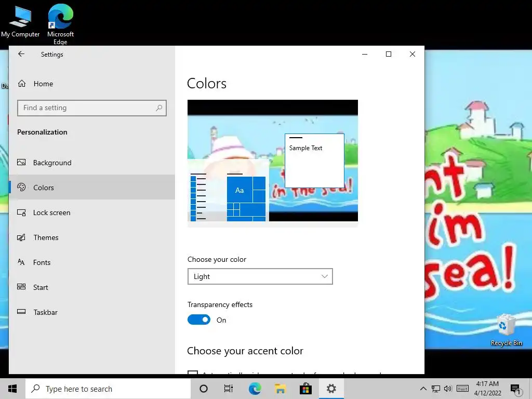Image resolution: width=532 pixels, height=399 pixels.
Task: Minimize the Settings window
Action: pyautogui.click(x=365, y=54)
